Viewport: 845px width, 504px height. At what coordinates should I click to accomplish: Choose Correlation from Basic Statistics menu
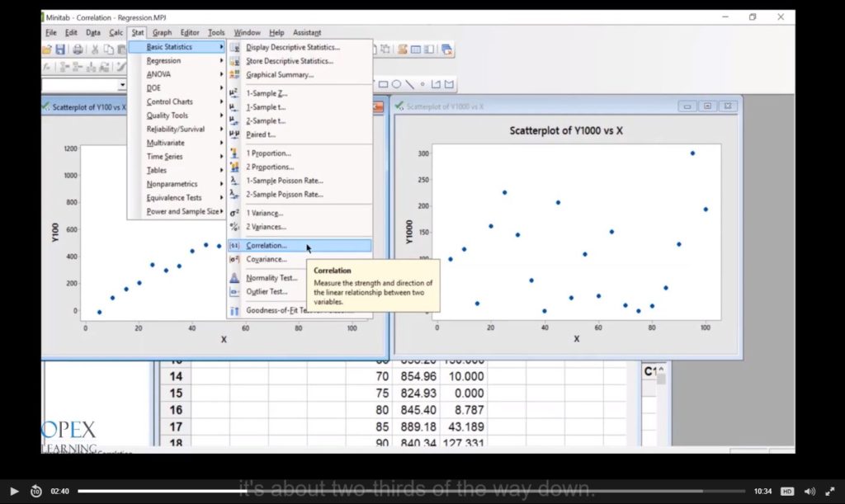[267, 246]
